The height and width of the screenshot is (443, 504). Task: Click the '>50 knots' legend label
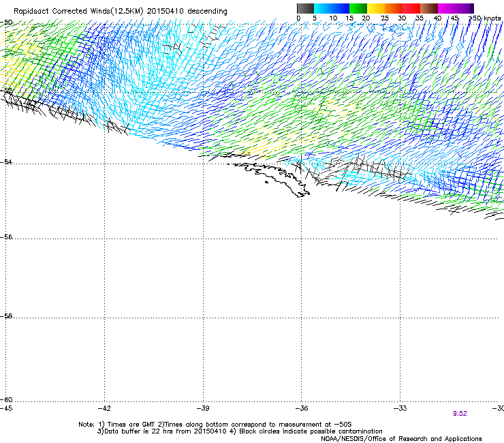[x=485, y=18]
